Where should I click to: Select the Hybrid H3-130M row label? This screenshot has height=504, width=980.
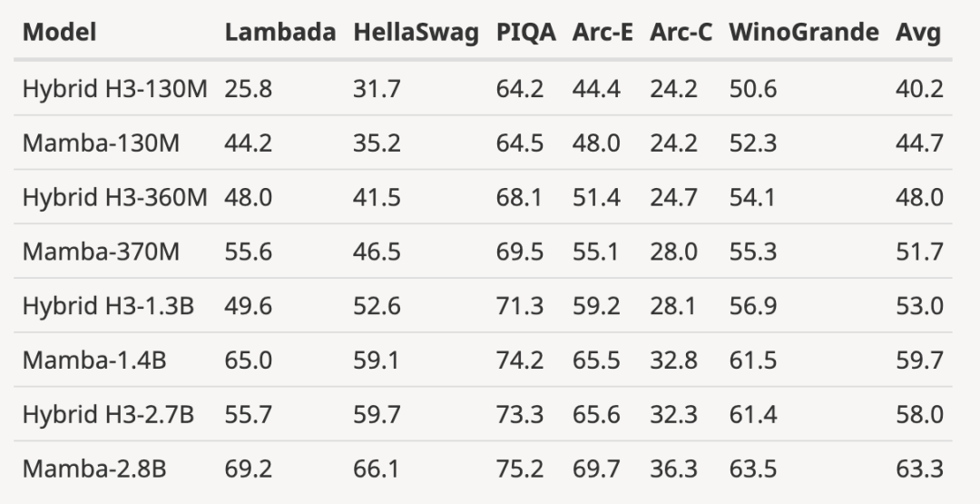tap(114, 89)
